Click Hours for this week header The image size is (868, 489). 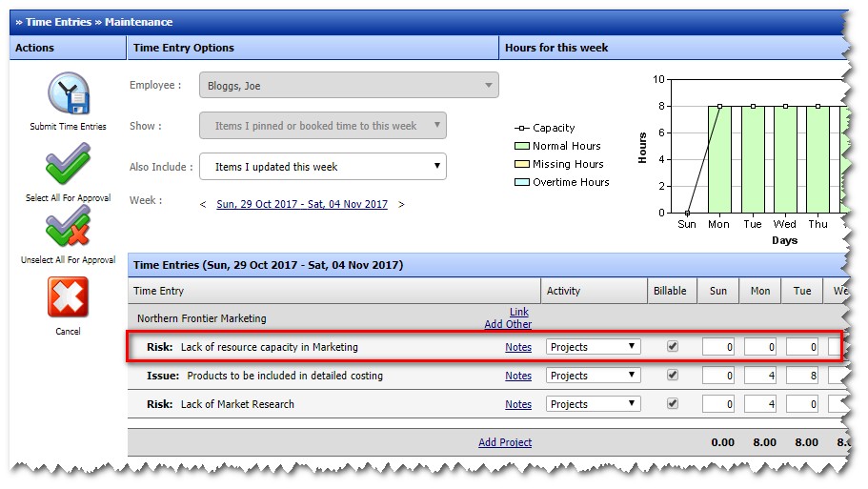[x=675, y=48]
